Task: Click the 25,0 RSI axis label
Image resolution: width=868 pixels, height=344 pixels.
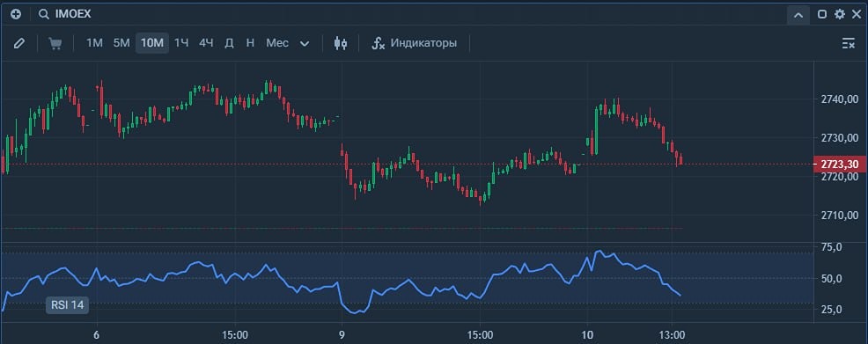Action: point(831,310)
